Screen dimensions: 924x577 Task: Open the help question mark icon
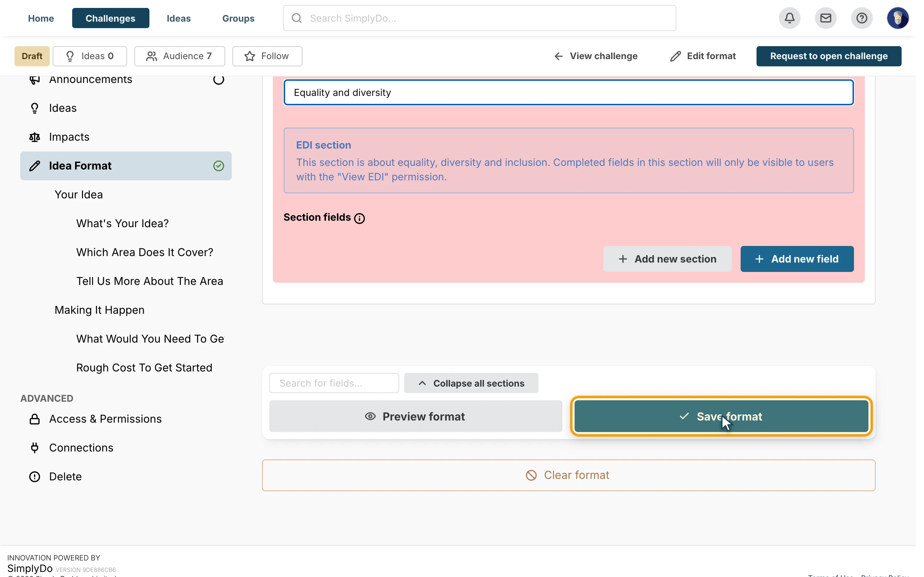tap(862, 18)
